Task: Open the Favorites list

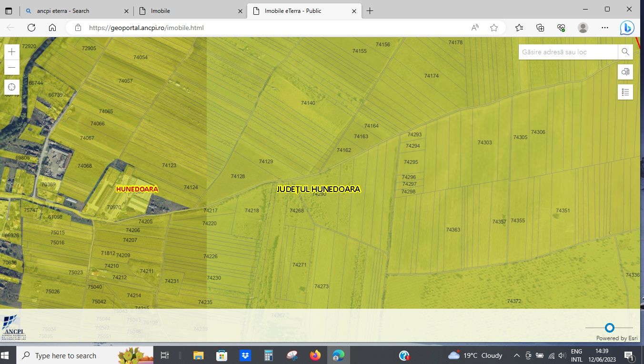Action: pyautogui.click(x=519, y=28)
